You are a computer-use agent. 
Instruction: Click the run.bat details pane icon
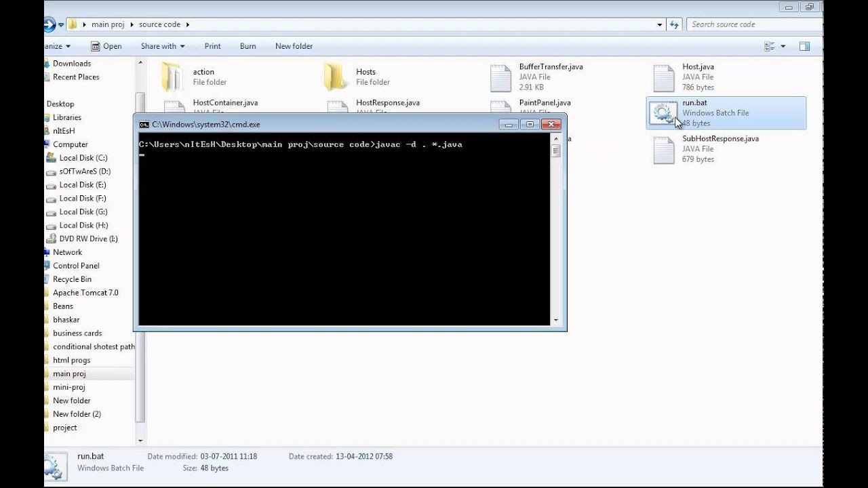point(56,467)
